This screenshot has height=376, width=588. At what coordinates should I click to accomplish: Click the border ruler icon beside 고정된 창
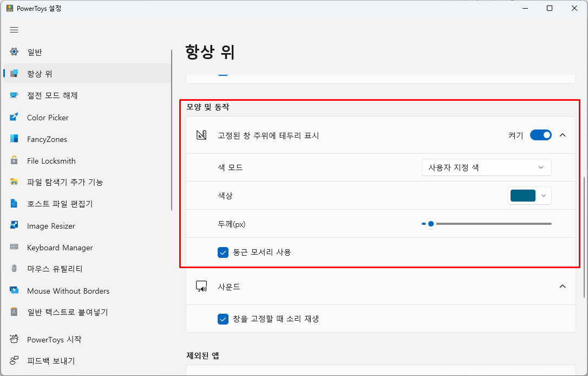tap(201, 135)
